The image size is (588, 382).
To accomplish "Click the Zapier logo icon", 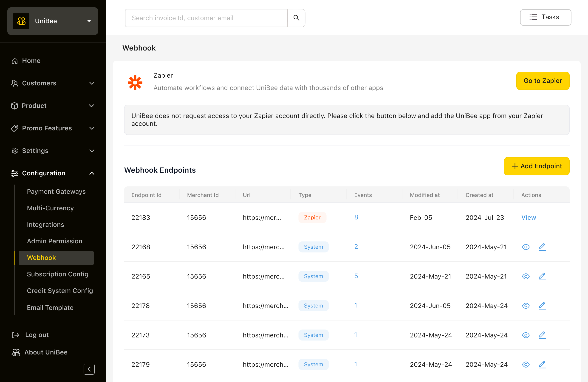I will pos(135,82).
